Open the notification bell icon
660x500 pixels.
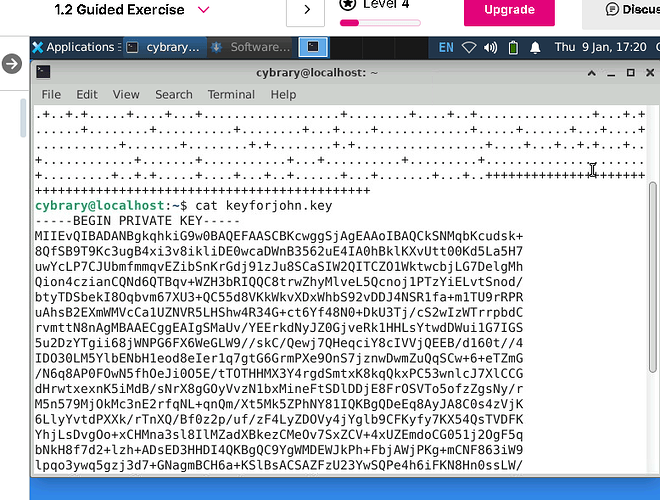coord(533,47)
